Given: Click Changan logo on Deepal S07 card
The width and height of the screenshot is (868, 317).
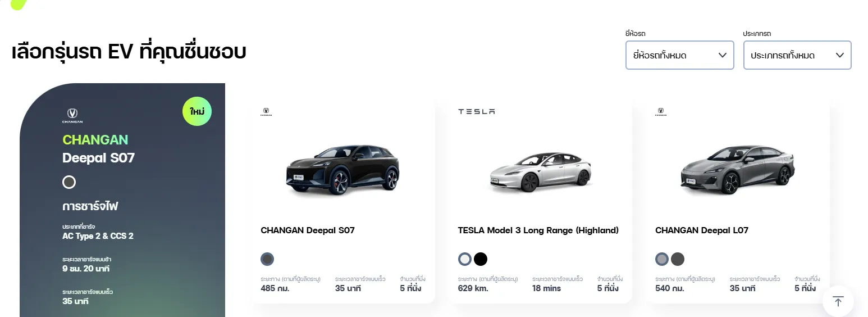Looking at the screenshot, I should pos(266,111).
